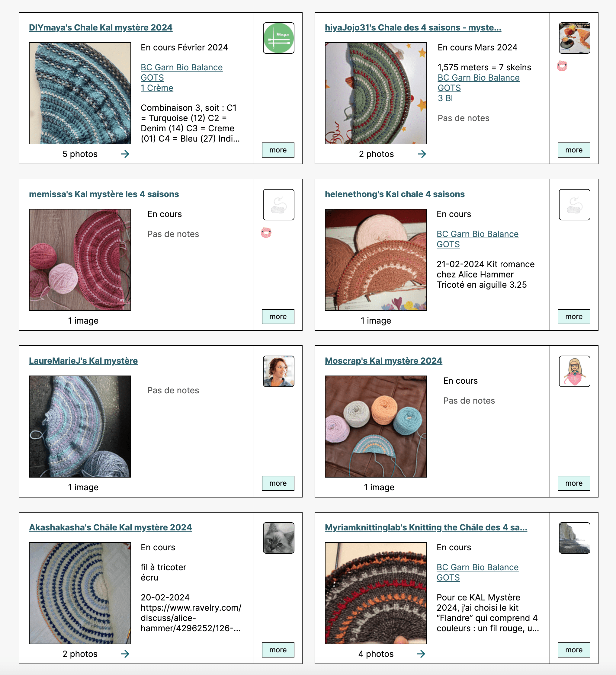
Task: Open DIYmaya's green Maya avatar icon
Action: 278,38
